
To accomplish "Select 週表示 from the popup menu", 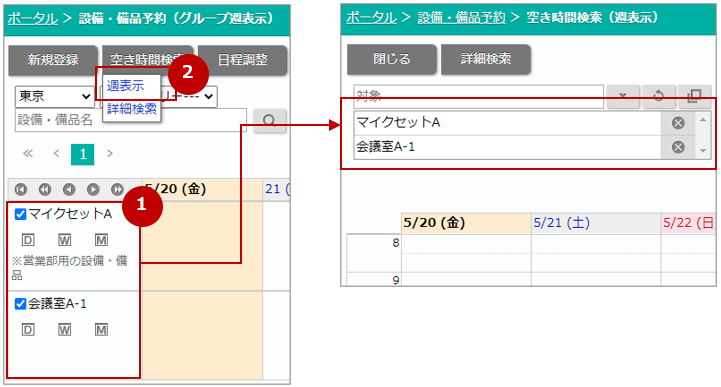I will pos(126,85).
